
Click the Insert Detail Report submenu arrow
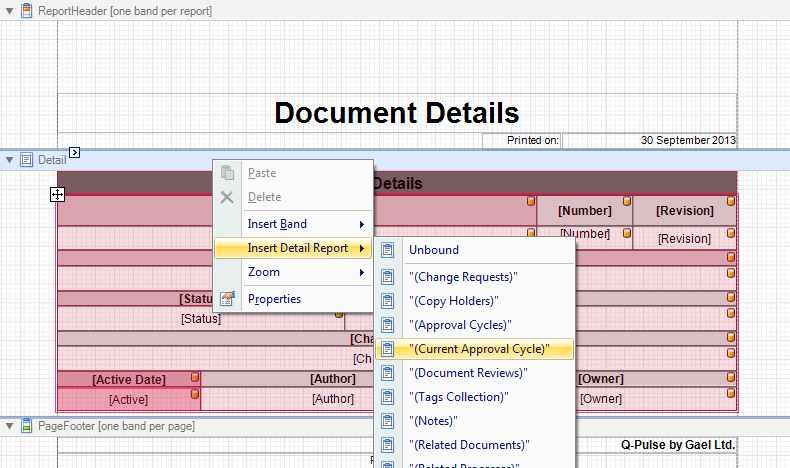point(362,248)
